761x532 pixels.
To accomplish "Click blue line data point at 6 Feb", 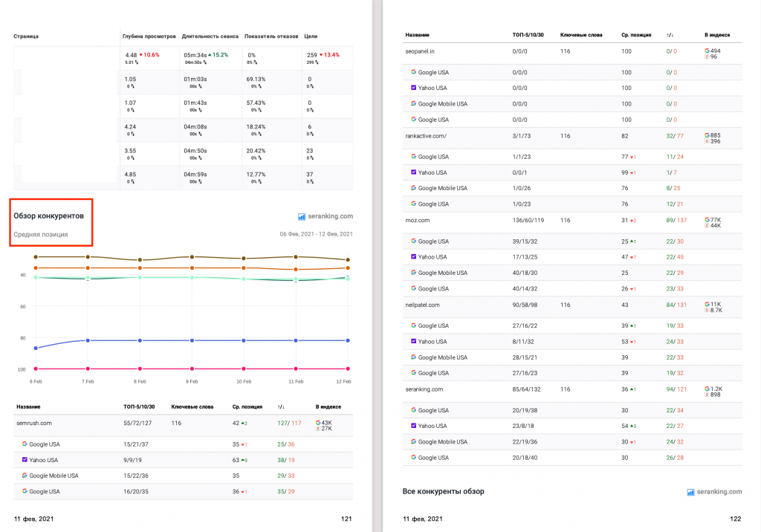I will click(x=36, y=348).
